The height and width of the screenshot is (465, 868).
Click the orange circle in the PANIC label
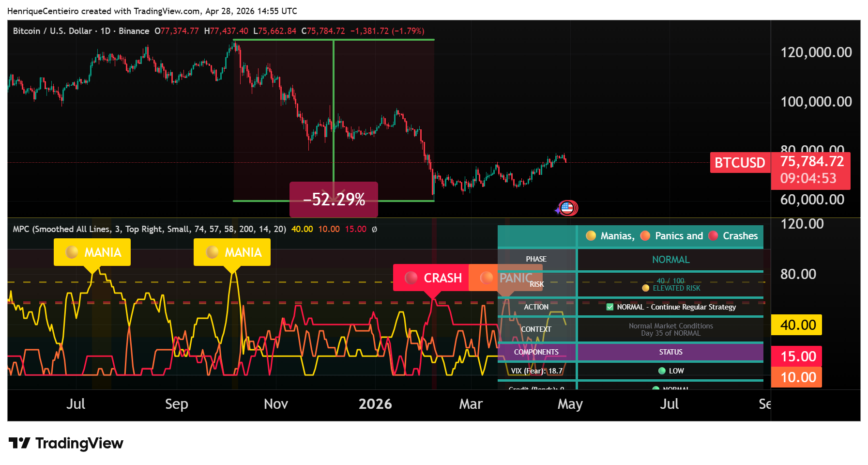point(487,278)
